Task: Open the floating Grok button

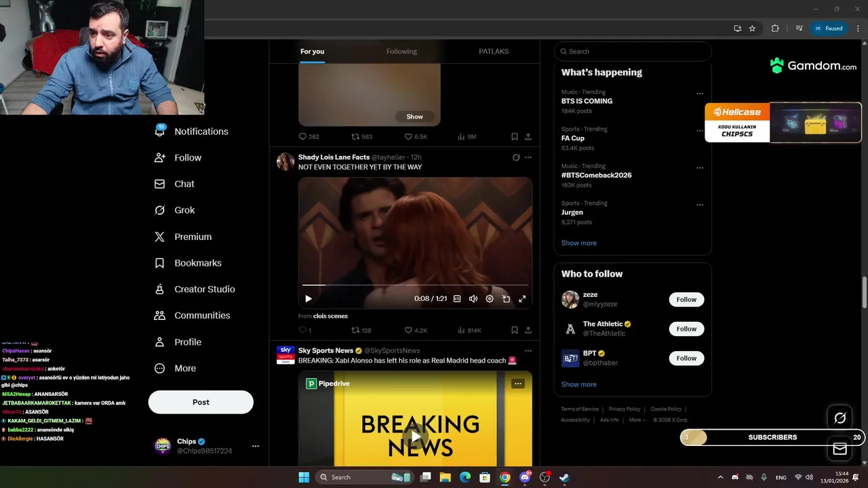Action: coord(840,418)
